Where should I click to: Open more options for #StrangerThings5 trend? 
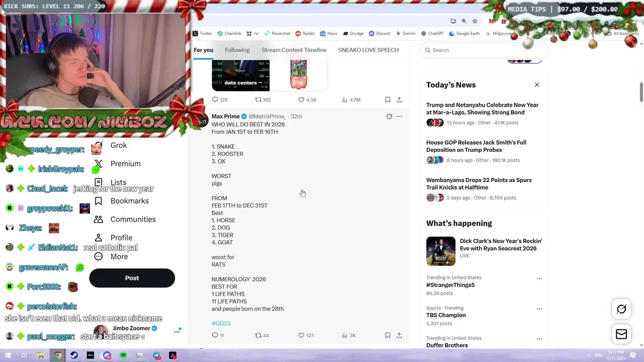(x=539, y=279)
